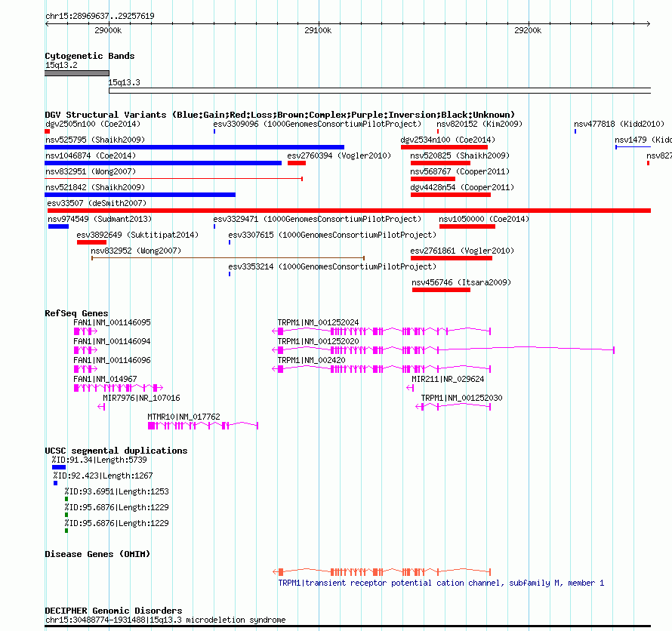
Task: Click the nsv521842 (Shaikh2009) blue bar
Action: pyautogui.click(x=140, y=195)
